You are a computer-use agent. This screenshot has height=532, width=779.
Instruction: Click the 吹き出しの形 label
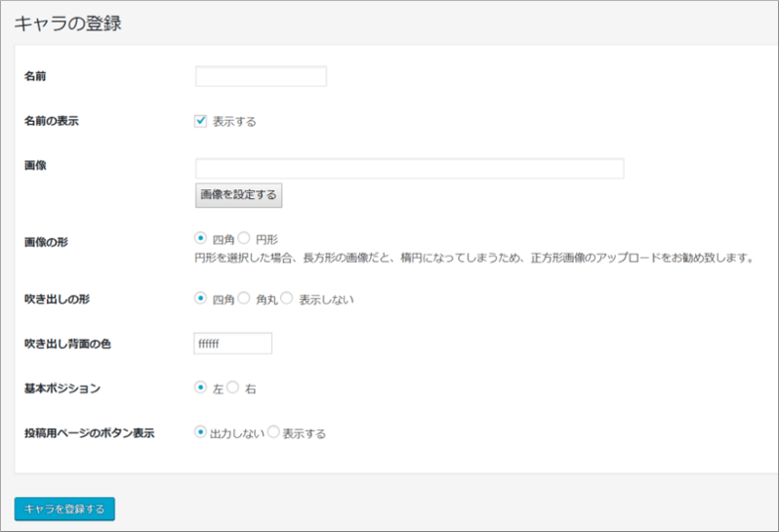pyautogui.click(x=57, y=299)
